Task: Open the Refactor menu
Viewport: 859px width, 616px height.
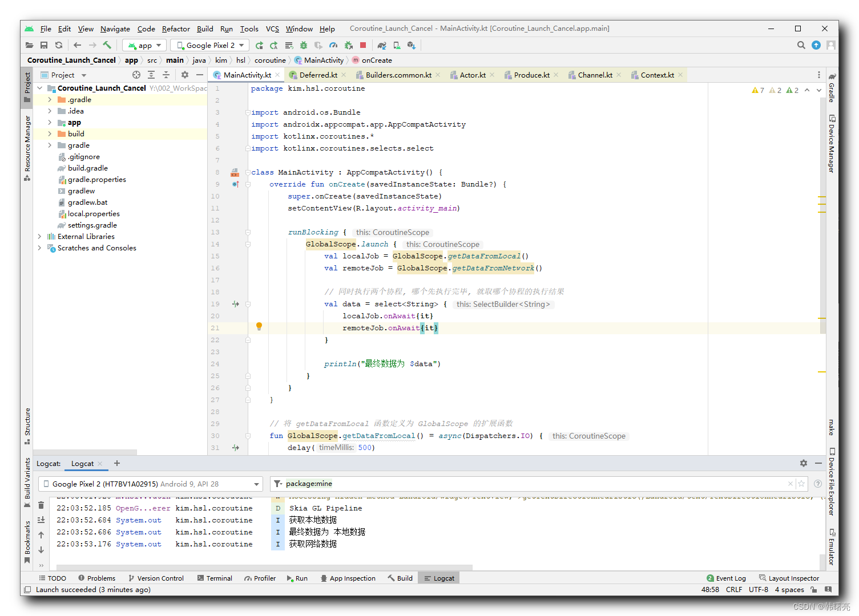Action: (x=176, y=29)
